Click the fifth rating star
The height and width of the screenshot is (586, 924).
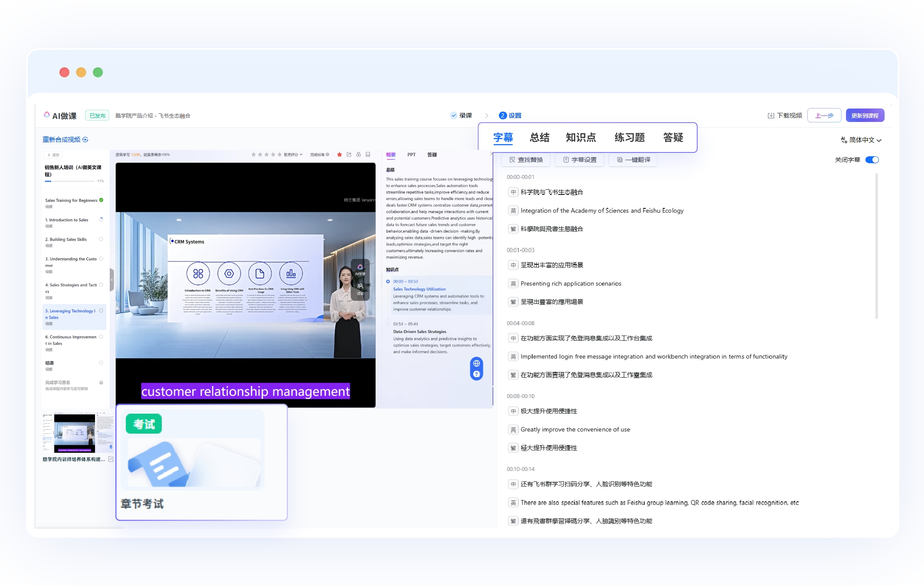279,155
